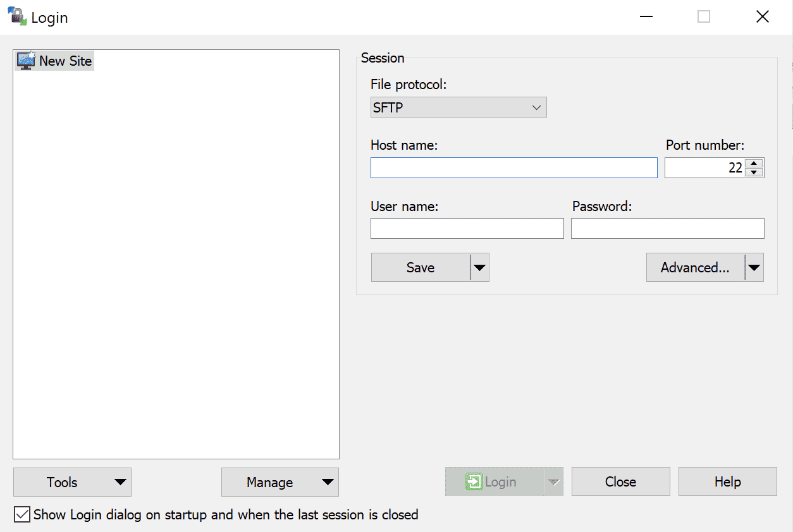Click into the Password field

point(667,229)
